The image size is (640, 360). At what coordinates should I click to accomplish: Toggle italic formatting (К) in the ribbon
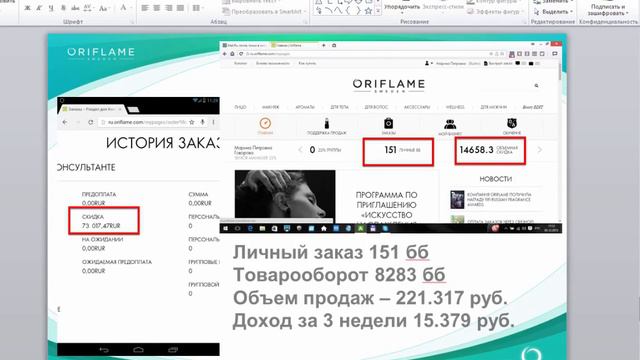pos(39,8)
